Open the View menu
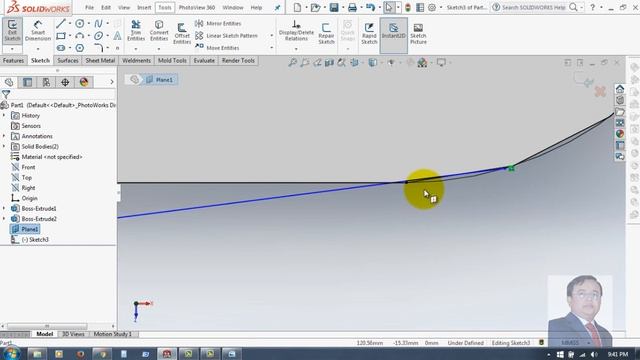 pos(124,8)
